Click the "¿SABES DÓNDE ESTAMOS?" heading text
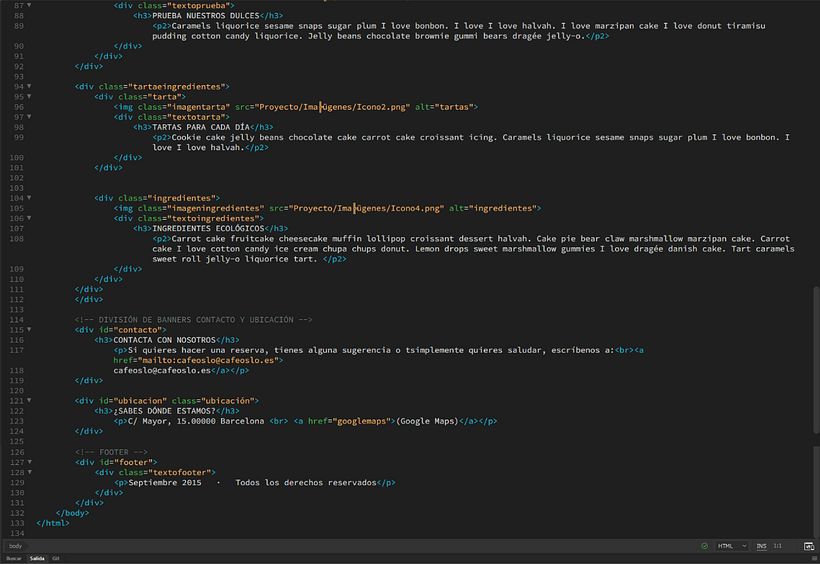 [x=164, y=411]
